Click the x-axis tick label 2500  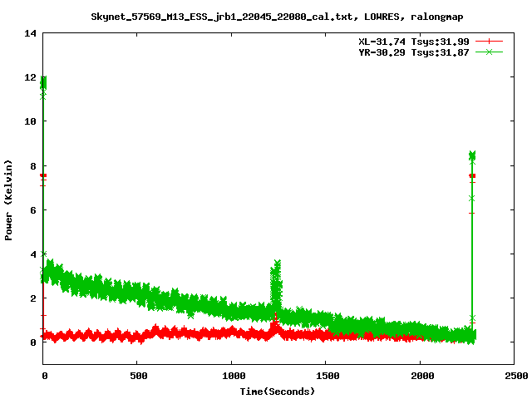click(516, 376)
